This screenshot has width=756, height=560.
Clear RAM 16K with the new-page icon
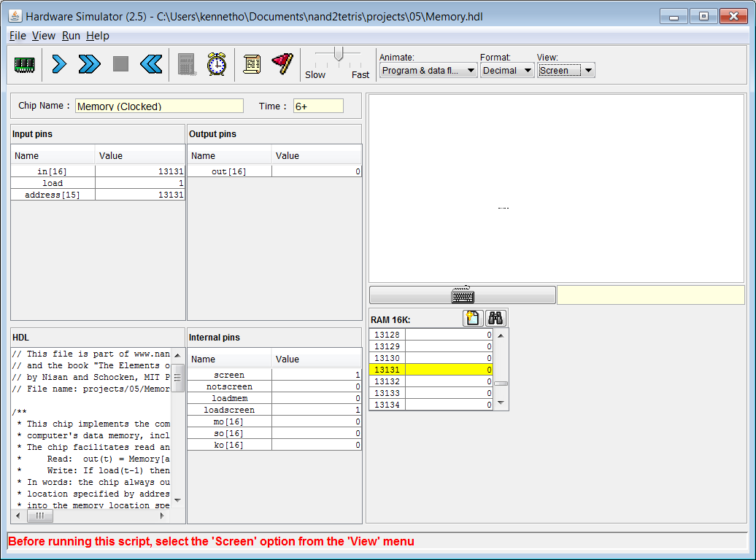(x=473, y=319)
